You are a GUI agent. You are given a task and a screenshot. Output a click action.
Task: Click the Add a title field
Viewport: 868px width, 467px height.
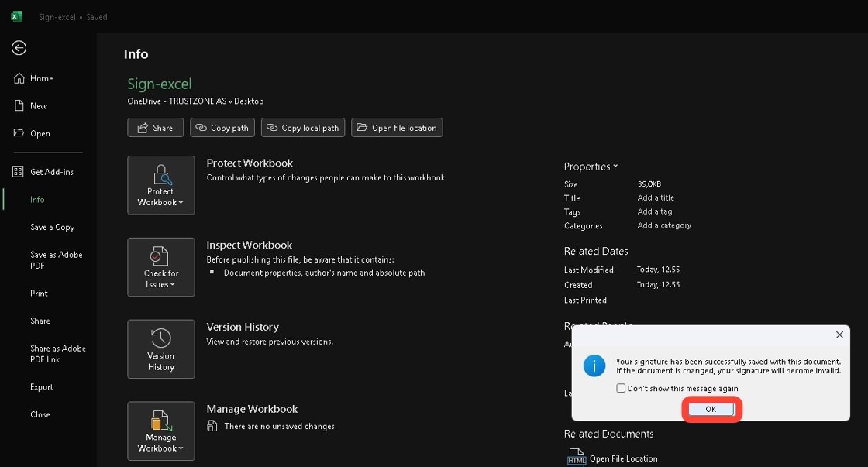pyautogui.click(x=656, y=198)
